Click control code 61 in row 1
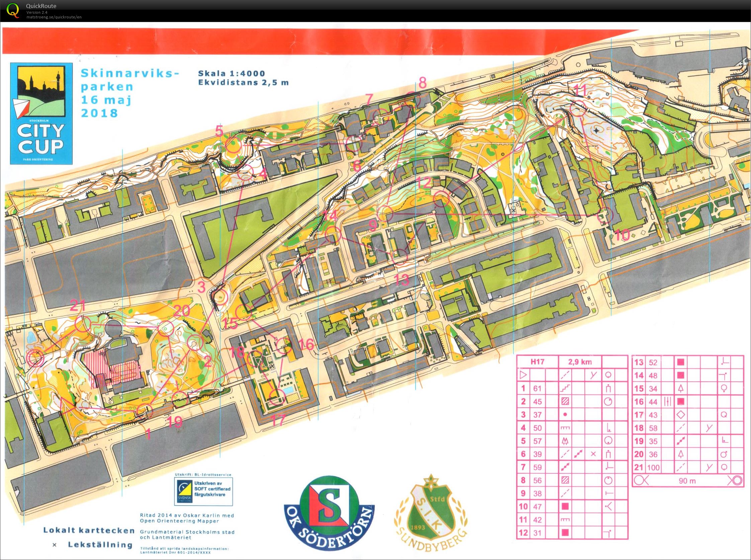The width and height of the screenshot is (751, 560). pyautogui.click(x=538, y=388)
